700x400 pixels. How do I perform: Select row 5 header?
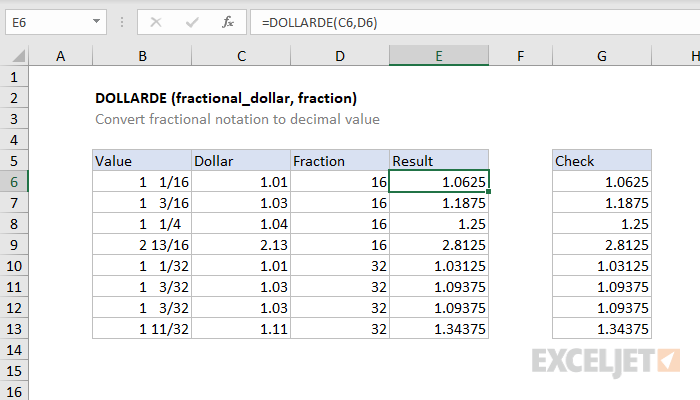point(14,161)
